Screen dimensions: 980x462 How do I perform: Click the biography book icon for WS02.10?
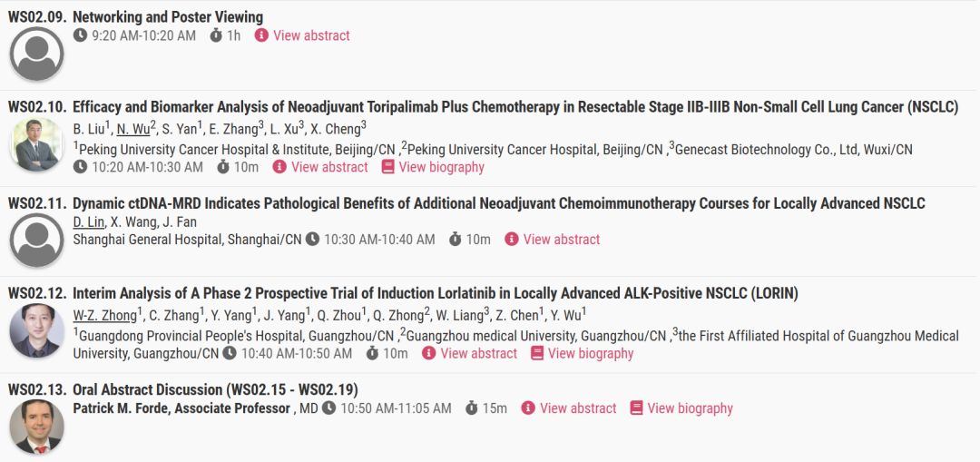[x=388, y=167]
